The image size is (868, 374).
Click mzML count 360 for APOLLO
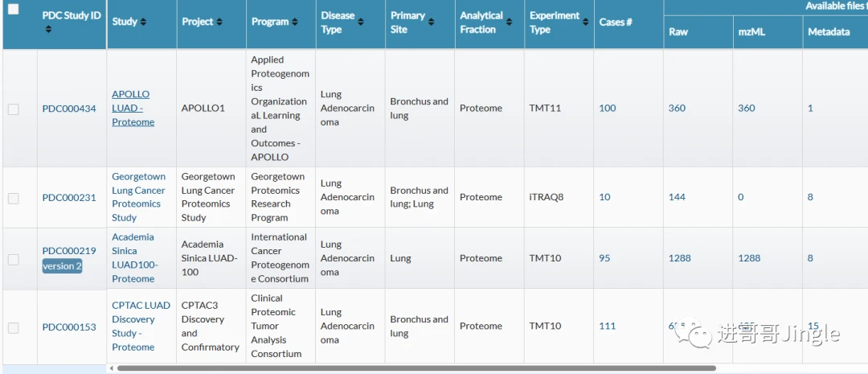coord(747,108)
